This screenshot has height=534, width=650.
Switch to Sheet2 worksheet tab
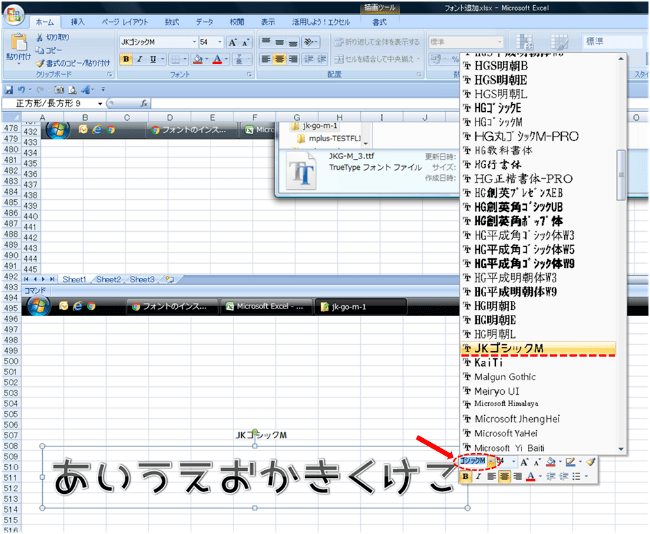(109, 279)
